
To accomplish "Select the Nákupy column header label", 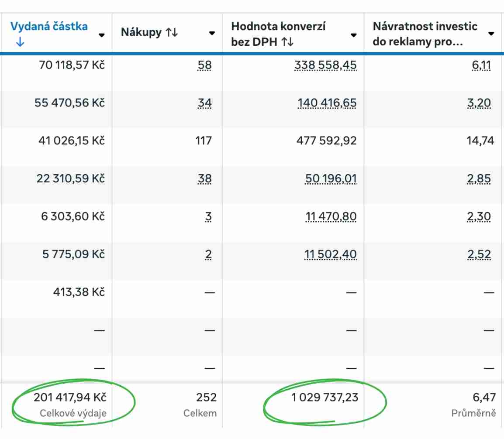I will pos(141,32).
